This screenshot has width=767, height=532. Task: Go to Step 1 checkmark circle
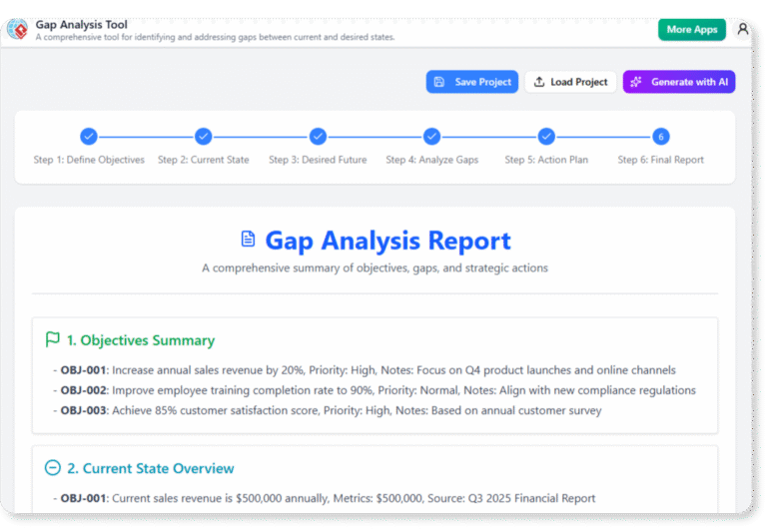[89, 137]
